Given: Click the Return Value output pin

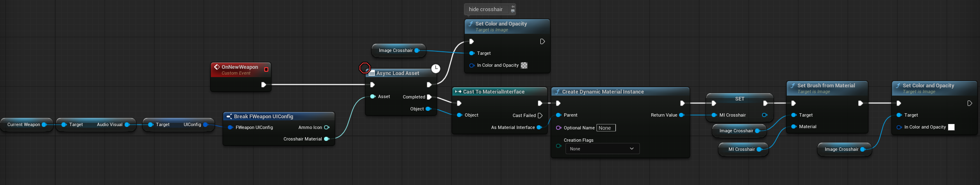Looking at the screenshot, I should pos(681,115).
